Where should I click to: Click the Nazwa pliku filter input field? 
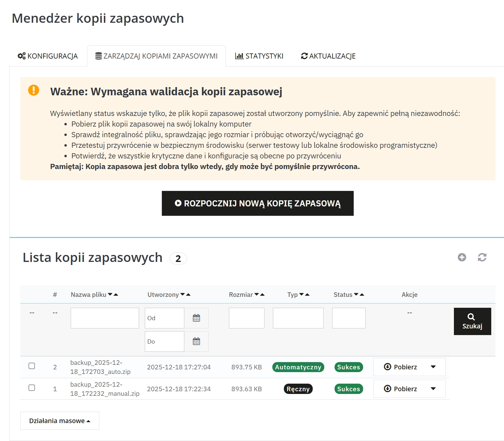tap(104, 318)
